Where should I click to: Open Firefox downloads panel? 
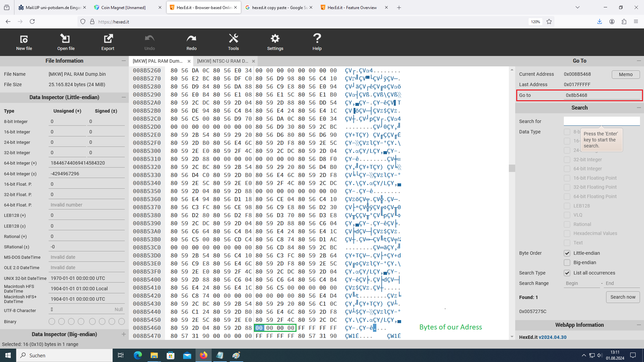(599, 21)
